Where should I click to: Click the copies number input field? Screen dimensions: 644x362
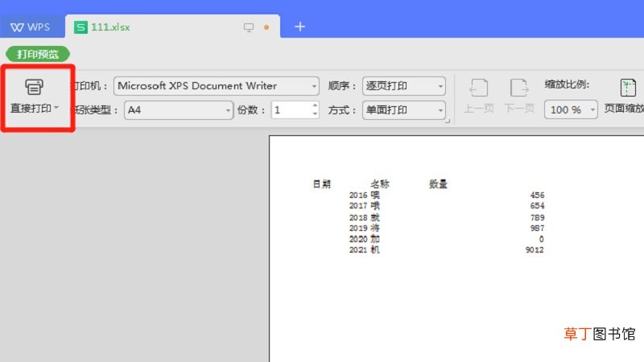pos(291,110)
